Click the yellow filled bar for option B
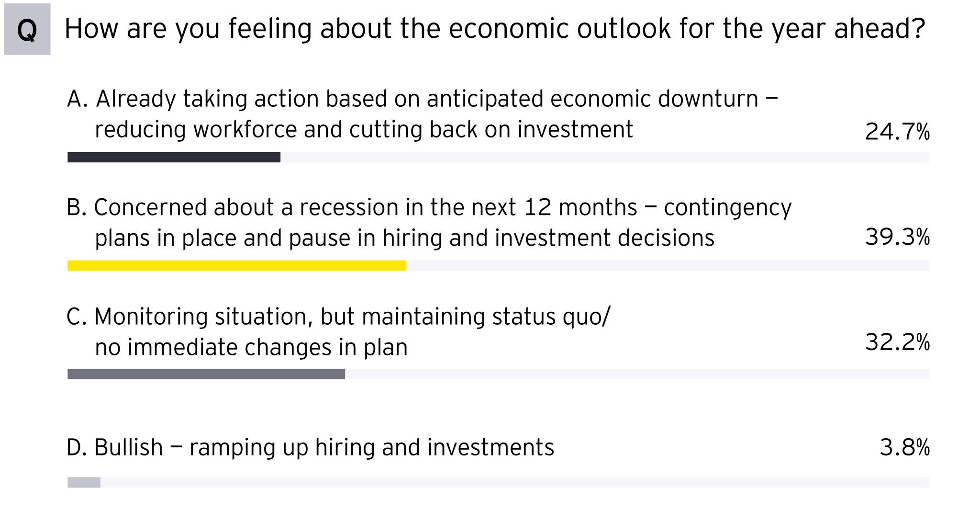Image resolution: width=980 pixels, height=511 pixels. (237, 266)
